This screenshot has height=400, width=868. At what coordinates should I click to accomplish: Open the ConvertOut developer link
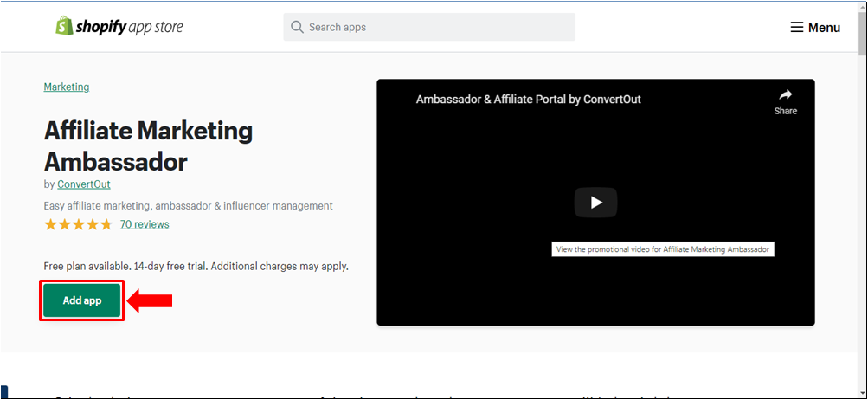pyautogui.click(x=84, y=184)
